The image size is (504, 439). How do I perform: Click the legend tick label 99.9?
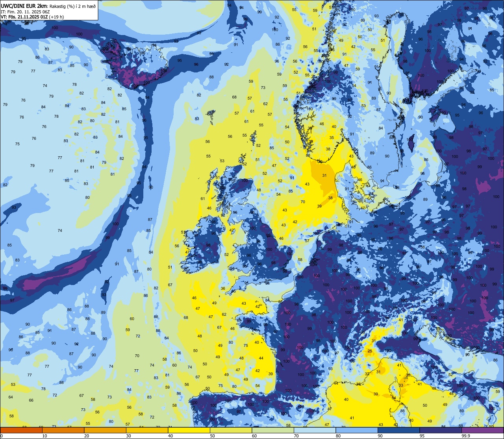coord(466,436)
